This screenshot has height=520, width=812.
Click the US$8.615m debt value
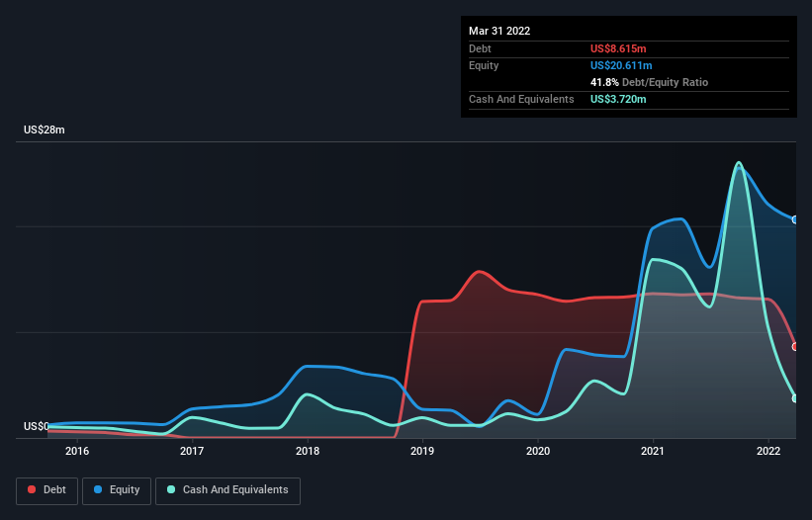tap(618, 48)
